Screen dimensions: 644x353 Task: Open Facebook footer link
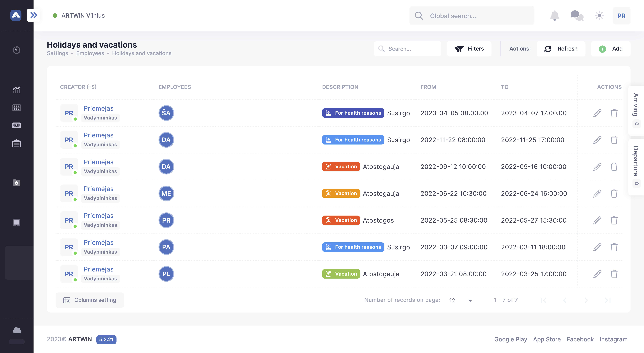click(x=580, y=339)
